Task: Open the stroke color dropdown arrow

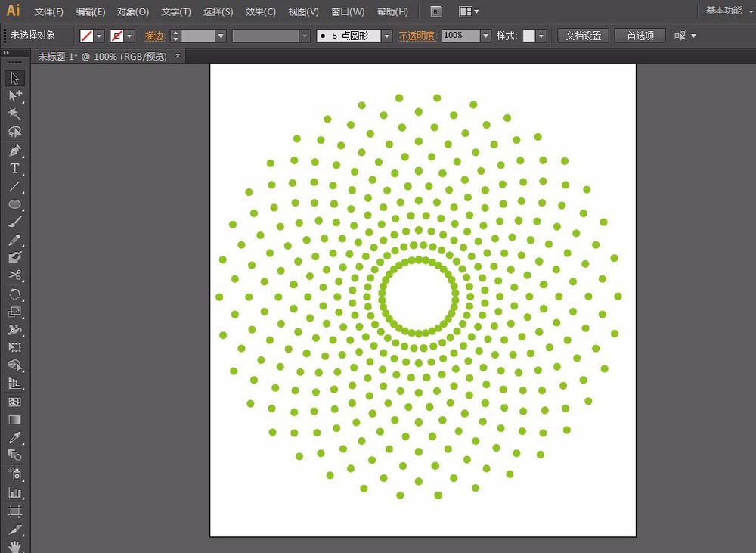Action: pyautogui.click(x=129, y=36)
